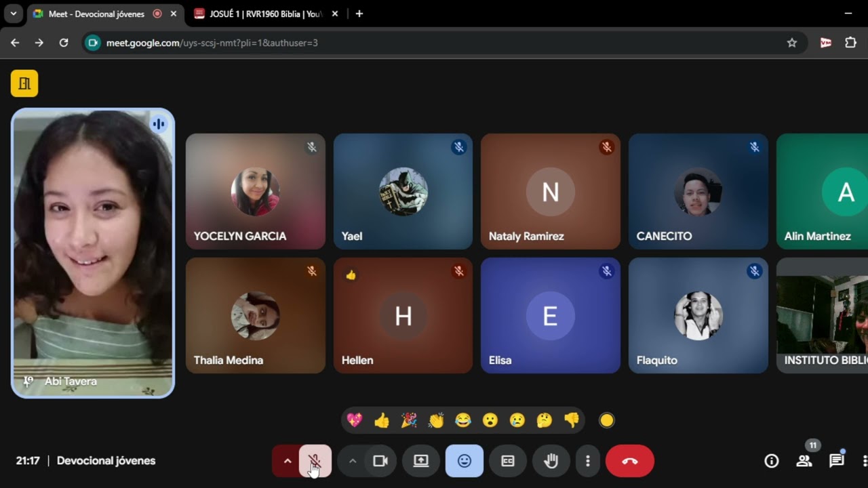This screenshot has height=488, width=868.
Task: Open a new browser tab
Action: pos(359,14)
